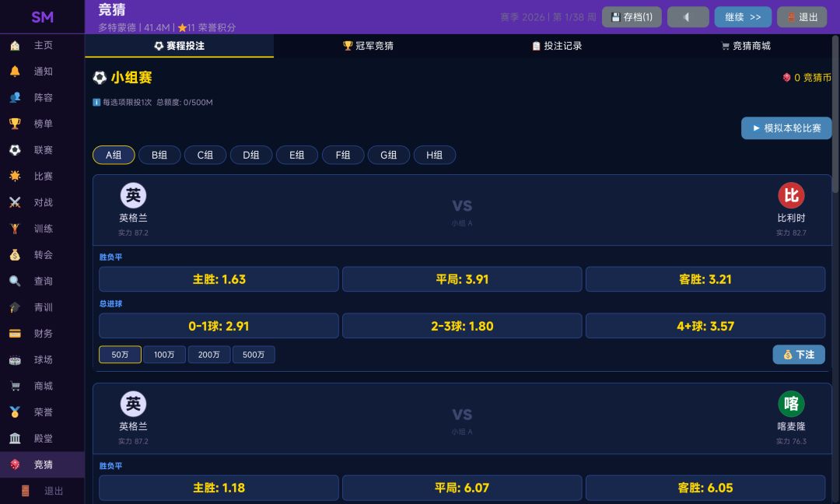Select the C组 group filter
Screen dimensions: 840x504
point(205,156)
